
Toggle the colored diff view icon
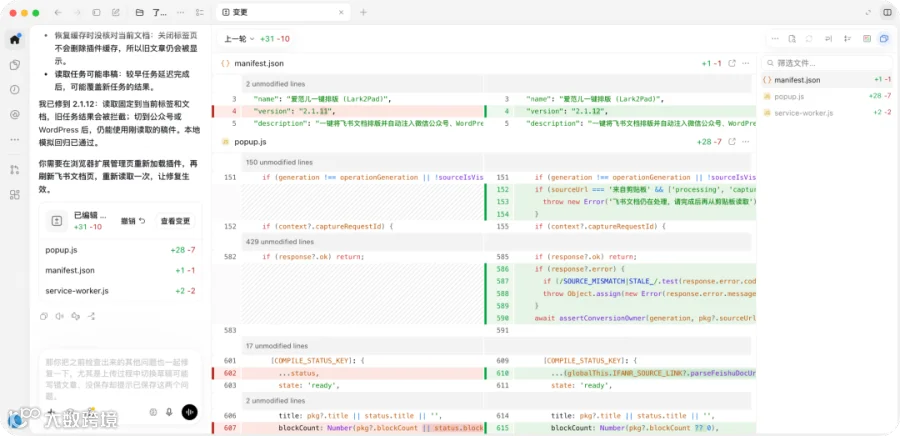pyautogui.click(x=867, y=39)
